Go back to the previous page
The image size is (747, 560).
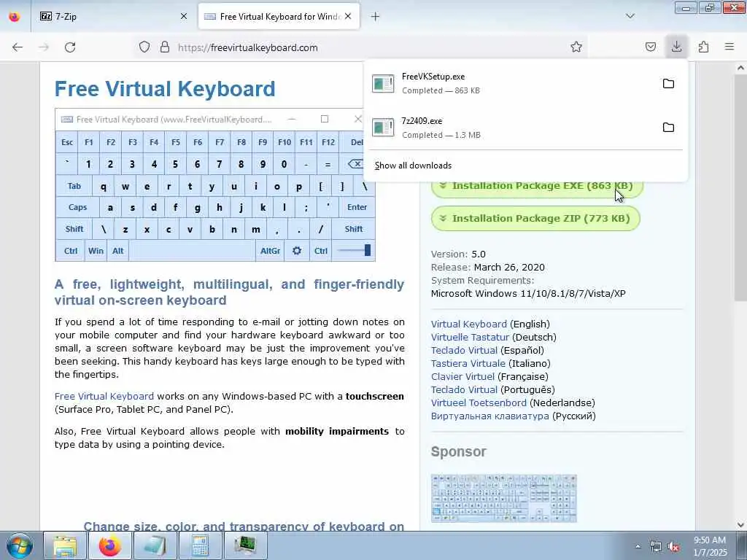(18, 47)
